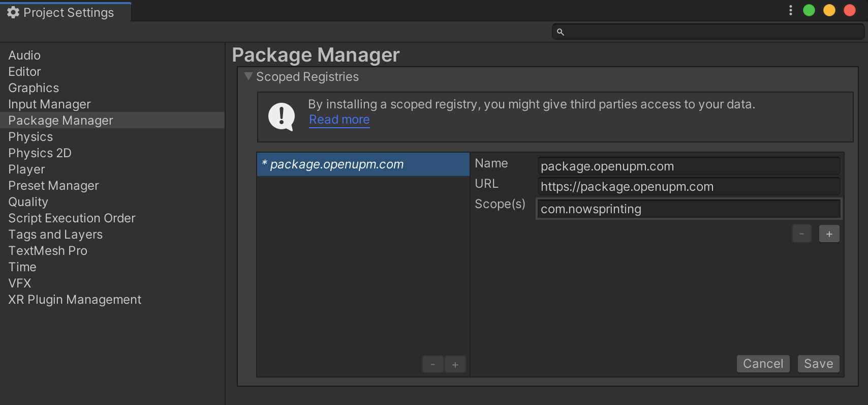Open Preset Manager settings
This screenshot has height=405, width=868.
click(x=112, y=185)
